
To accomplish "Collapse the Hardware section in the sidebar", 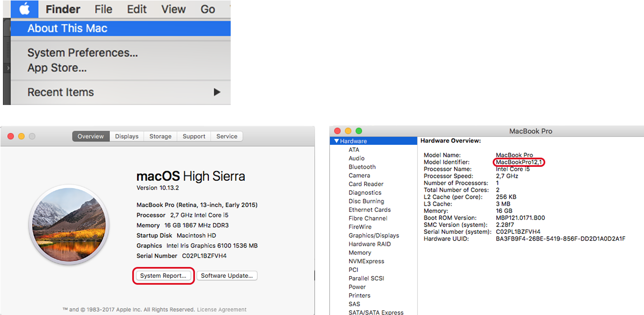I will [x=338, y=140].
